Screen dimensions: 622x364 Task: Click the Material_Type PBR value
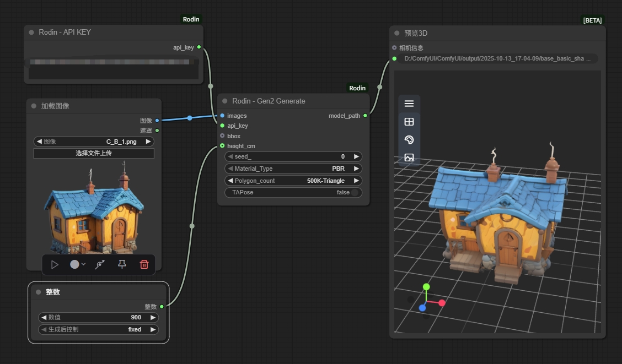click(x=339, y=169)
